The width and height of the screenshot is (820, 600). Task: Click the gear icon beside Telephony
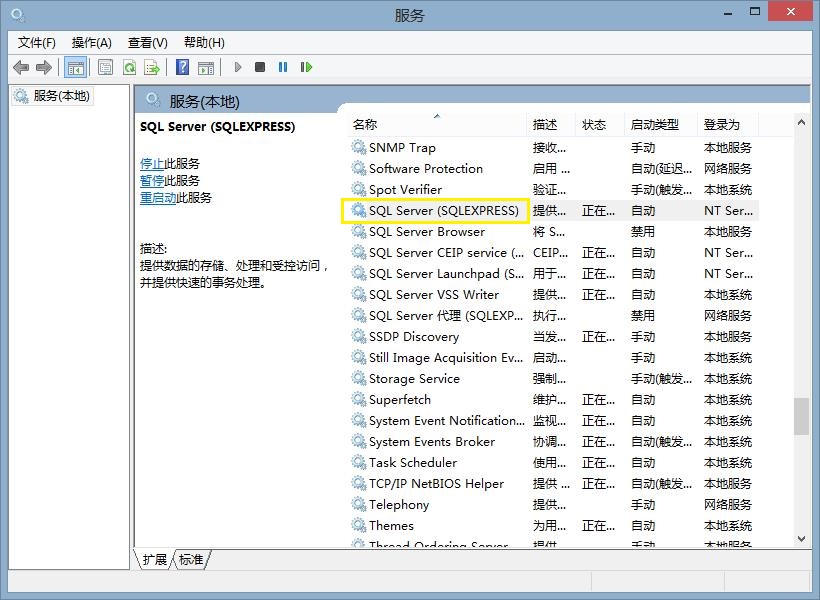click(x=359, y=504)
